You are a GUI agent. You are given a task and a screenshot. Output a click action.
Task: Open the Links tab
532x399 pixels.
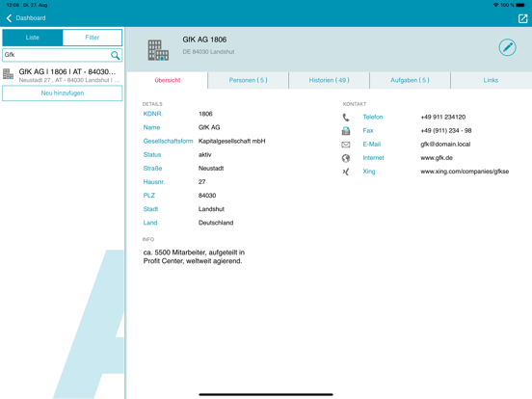coord(491,80)
